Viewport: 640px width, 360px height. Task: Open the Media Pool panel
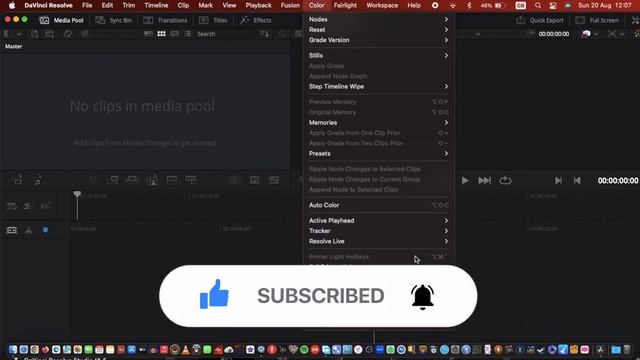click(62, 20)
